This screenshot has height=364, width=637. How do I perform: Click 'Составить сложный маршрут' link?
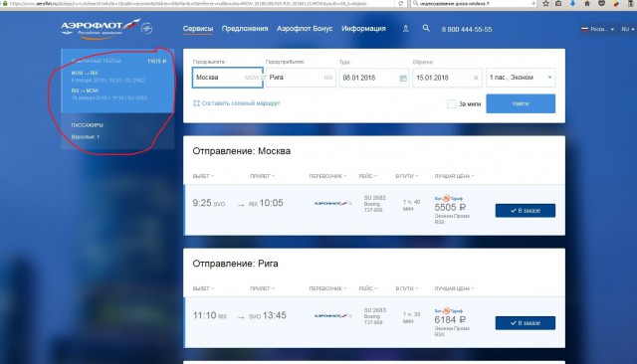241,103
